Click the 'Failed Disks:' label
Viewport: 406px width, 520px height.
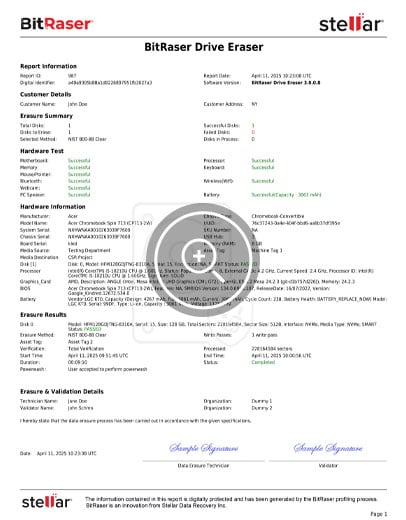[217, 132]
